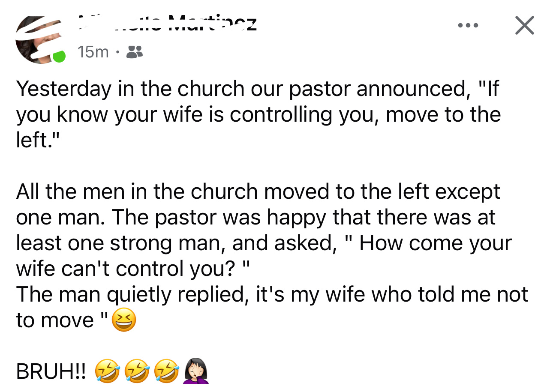Click the 15m post timestamp

tap(93, 52)
